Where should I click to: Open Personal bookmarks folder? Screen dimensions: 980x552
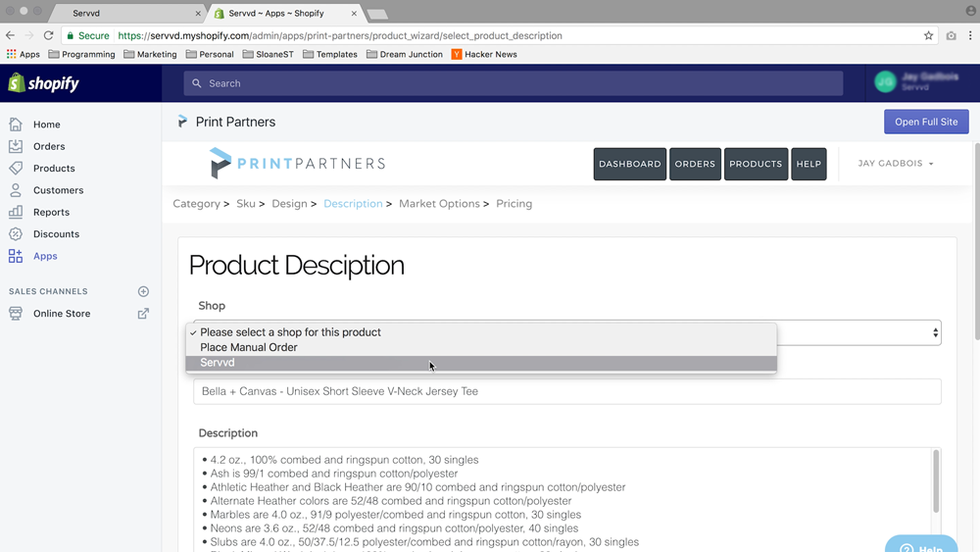click(x=210, y=54)
